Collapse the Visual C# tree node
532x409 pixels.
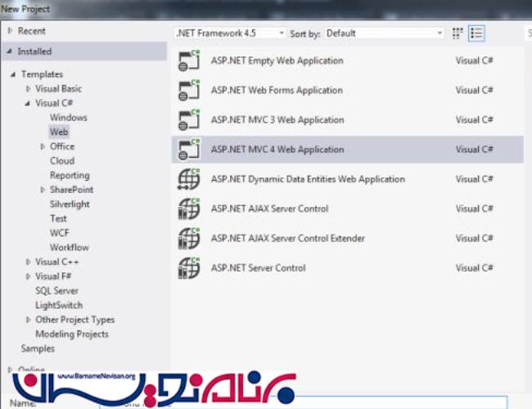[29, 103]
